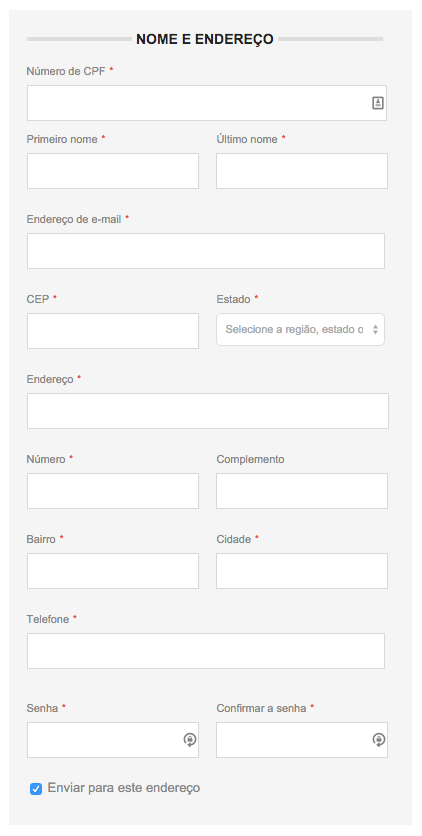Screen dimensions: 422x836
Task: Open the Estado dropdown
Action: pyautogui.click(x=300, y=329)
